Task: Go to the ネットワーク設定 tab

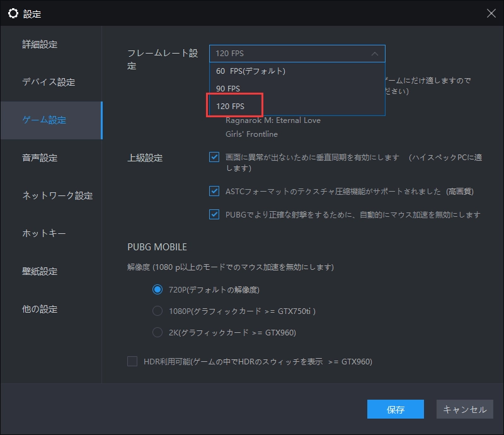Action: [x=52, y=195]
